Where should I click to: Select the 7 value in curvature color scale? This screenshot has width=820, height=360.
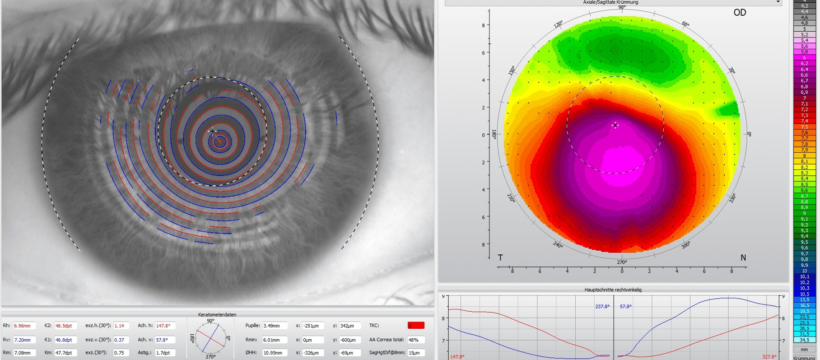pos(801,98)
